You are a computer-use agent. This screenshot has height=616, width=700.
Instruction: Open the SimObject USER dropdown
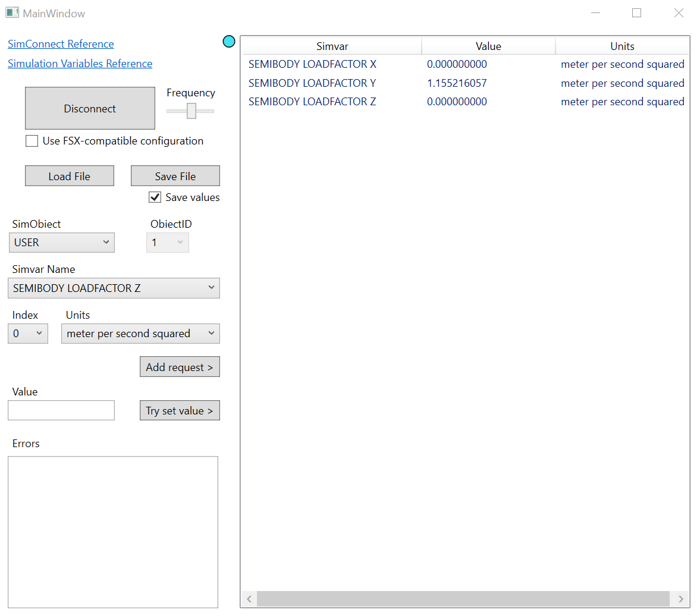point(62,243)
